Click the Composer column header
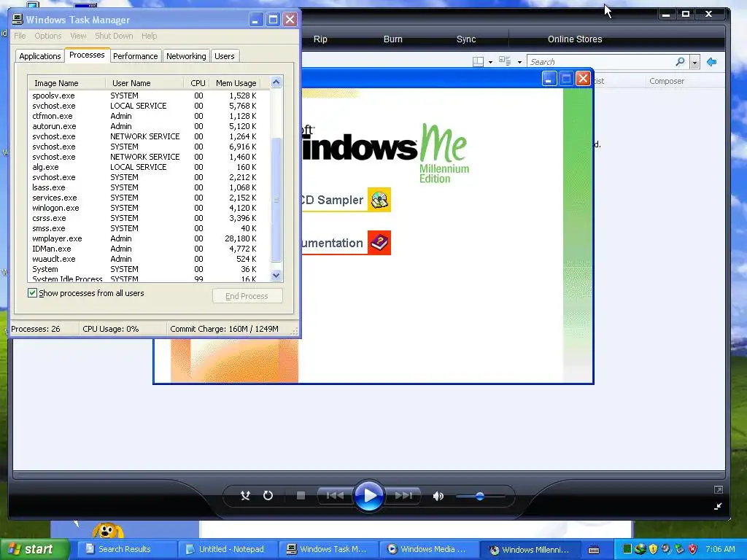Image resolution: width=747 pixels, height=560 pixels. (667, 81)
